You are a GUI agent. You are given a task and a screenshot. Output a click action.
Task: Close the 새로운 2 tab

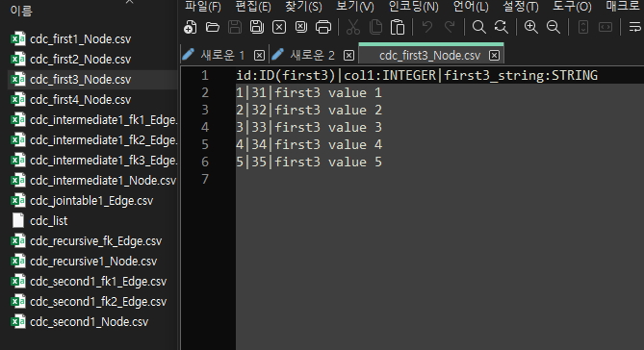click(348, 55)
